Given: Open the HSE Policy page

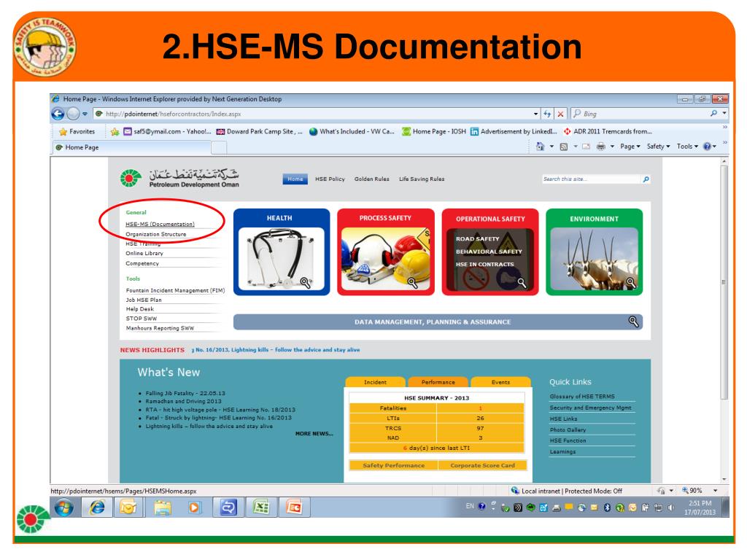Looking at the screenshot, I should [x=330, y=179].
